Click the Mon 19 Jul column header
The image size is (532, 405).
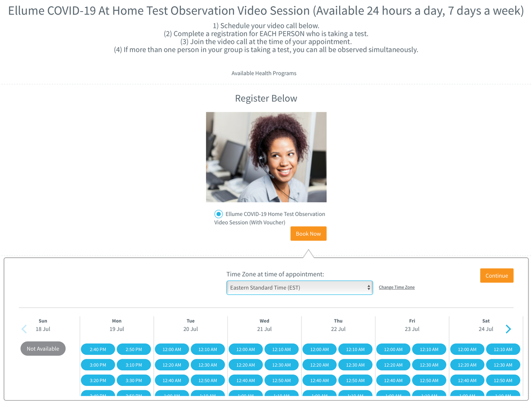click(x=117, y=325)
